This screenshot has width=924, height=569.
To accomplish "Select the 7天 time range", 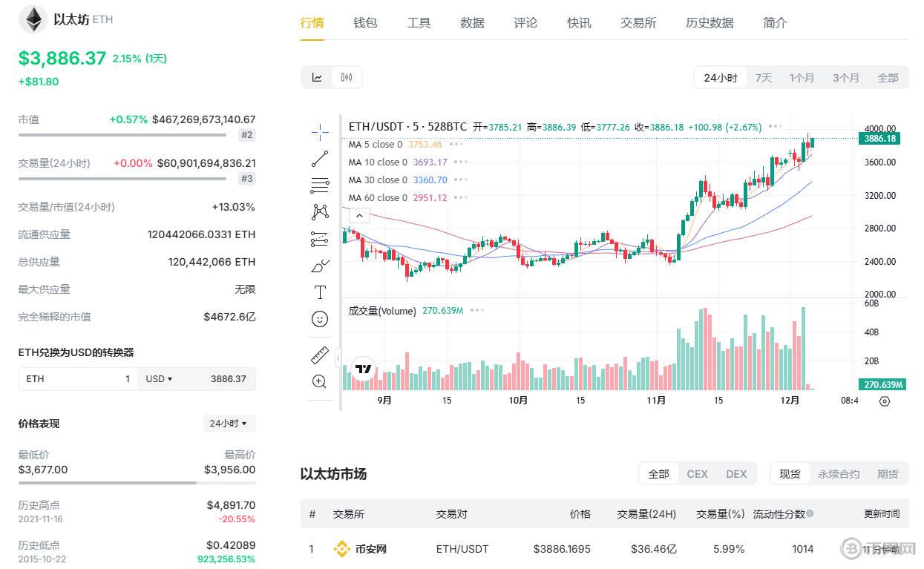I will pos(763,78).
